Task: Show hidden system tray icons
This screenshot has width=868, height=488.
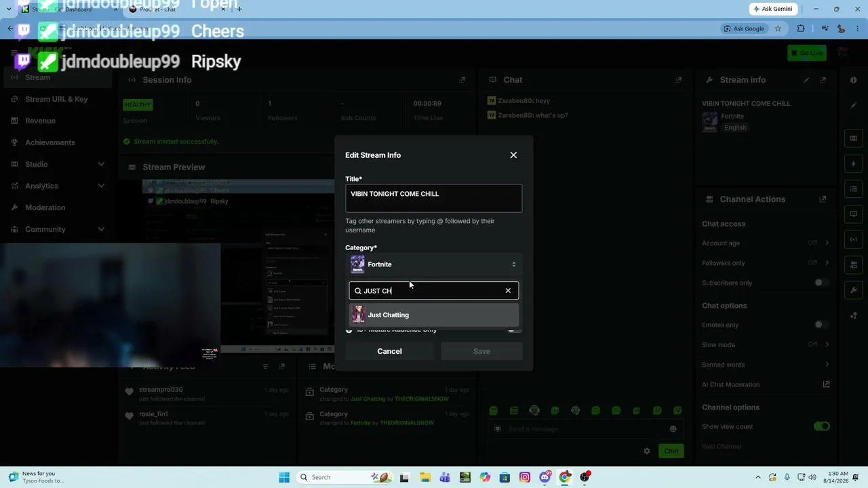Action: click(757, 477)
